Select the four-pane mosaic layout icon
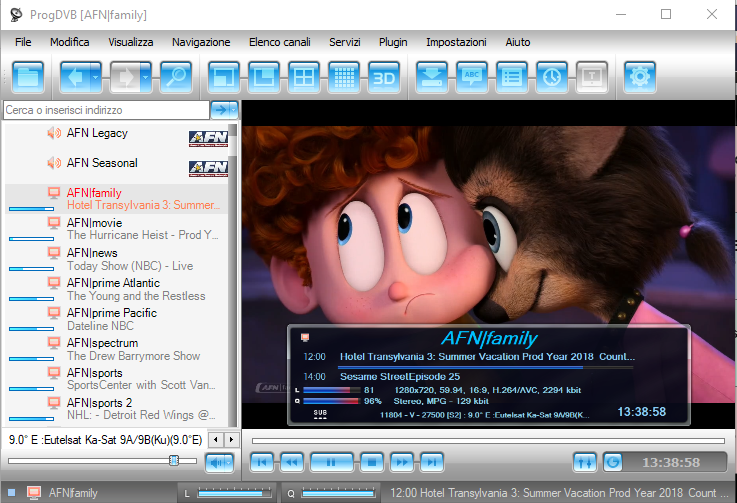 click(x=304, y=77)
